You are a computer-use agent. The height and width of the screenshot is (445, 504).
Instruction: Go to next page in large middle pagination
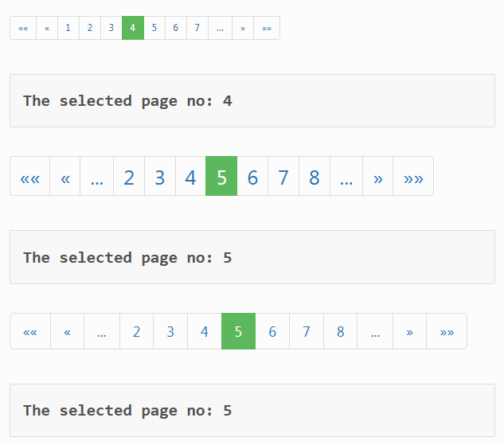point(377,176)
